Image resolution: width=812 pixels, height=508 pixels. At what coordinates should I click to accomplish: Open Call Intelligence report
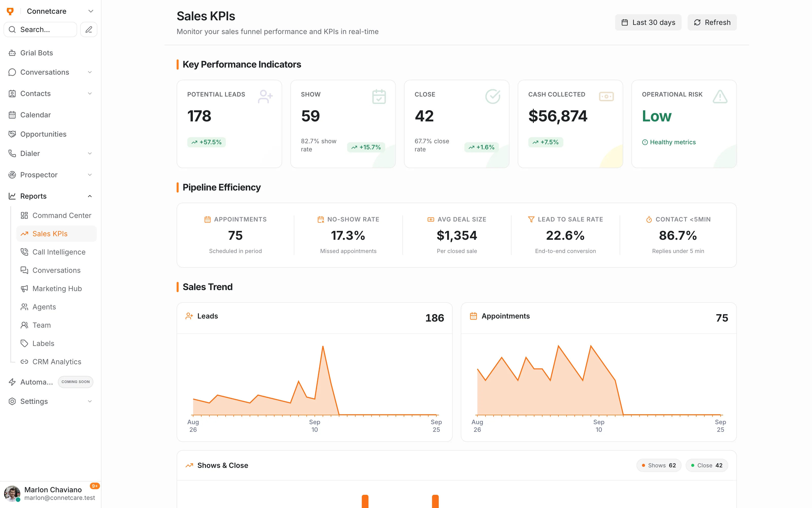(56, 252)
